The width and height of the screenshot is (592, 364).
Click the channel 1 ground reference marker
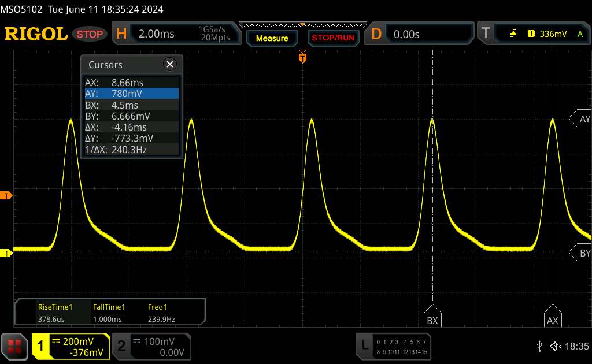(6, 253)
